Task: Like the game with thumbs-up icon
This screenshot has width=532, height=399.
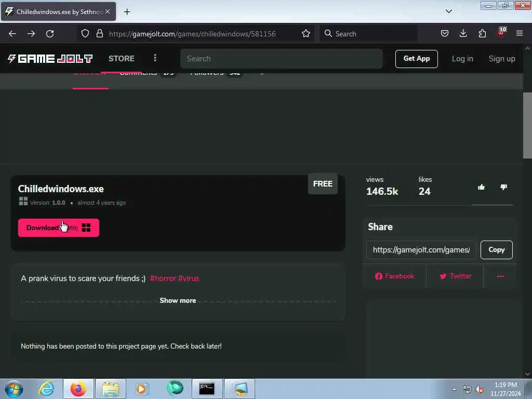Action: (x=481, y=187)
